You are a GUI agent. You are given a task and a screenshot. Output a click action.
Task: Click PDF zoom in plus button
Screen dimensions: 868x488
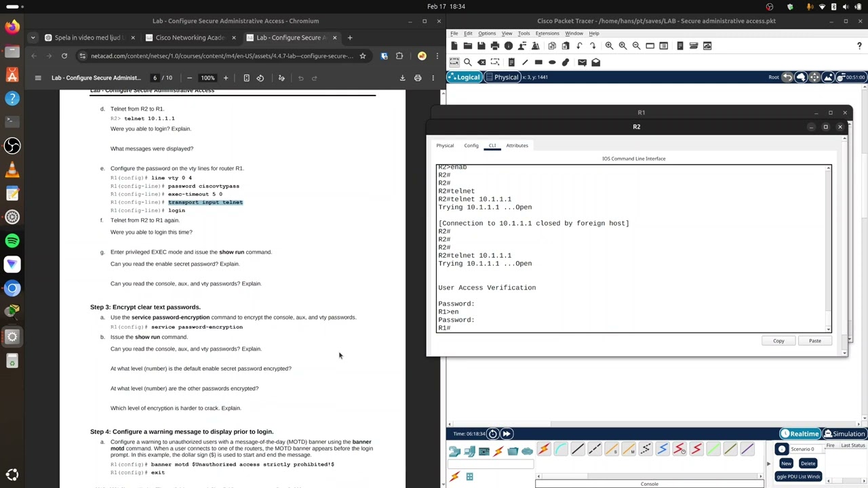[x=226, y=78]
